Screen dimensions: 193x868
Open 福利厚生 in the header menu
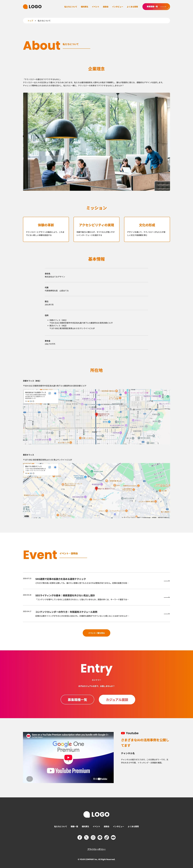click(84, 7)
